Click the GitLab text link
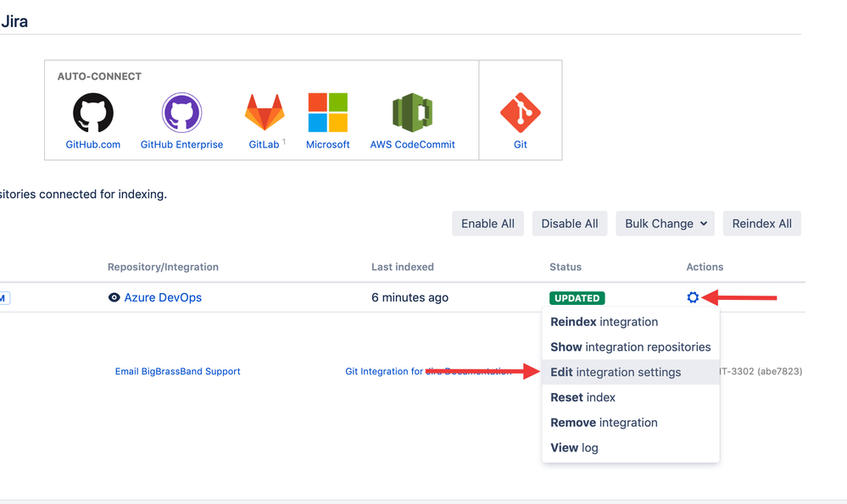 click(264, 145)
